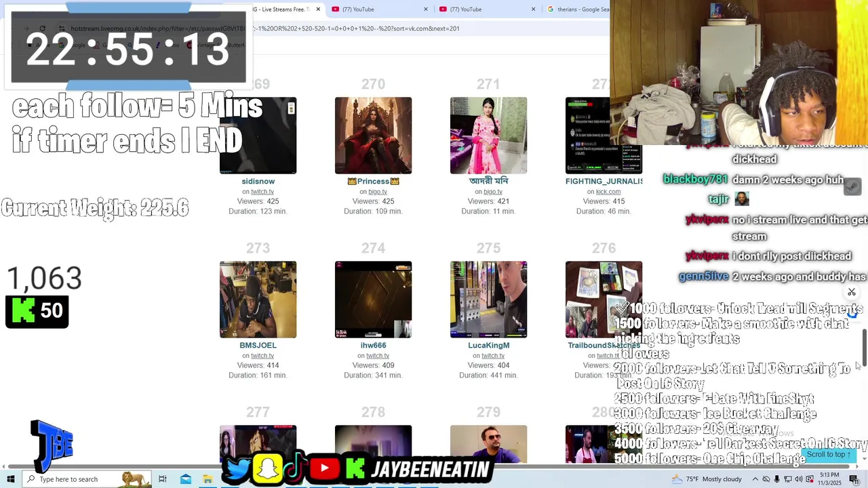868x488 pixels.
Task: Open the Windows notification center
Action: coord(854,479)
